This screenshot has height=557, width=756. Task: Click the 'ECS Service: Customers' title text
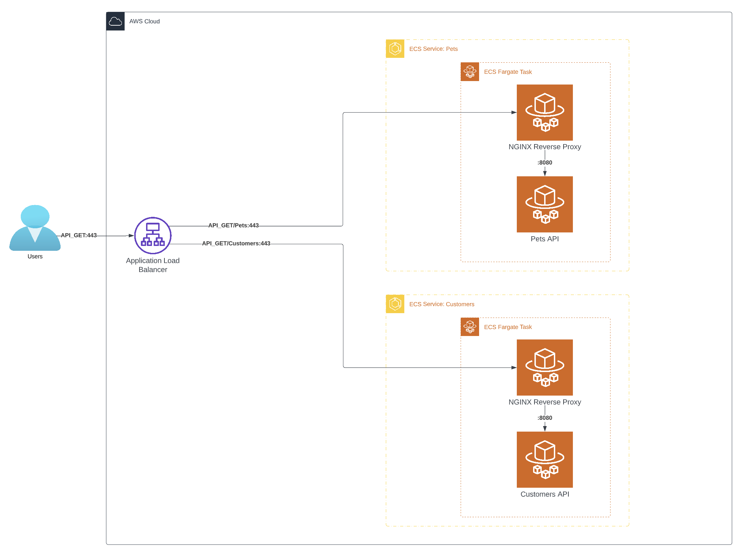tap(442, 304)
